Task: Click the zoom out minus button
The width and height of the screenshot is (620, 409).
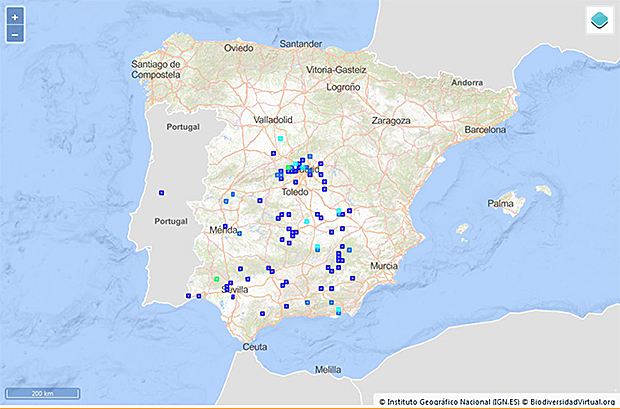Action: click(15, 35)
